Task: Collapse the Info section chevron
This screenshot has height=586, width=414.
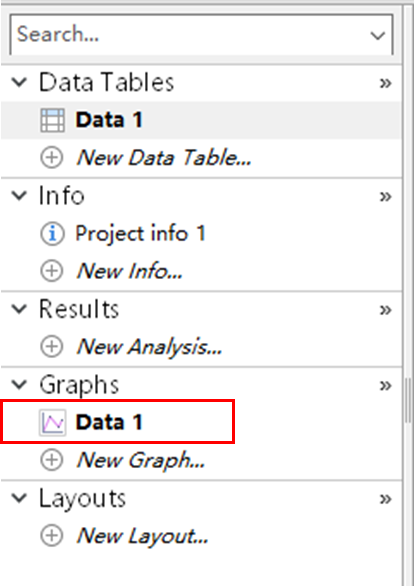Action: pyautogui.click(x=19, y=195)
